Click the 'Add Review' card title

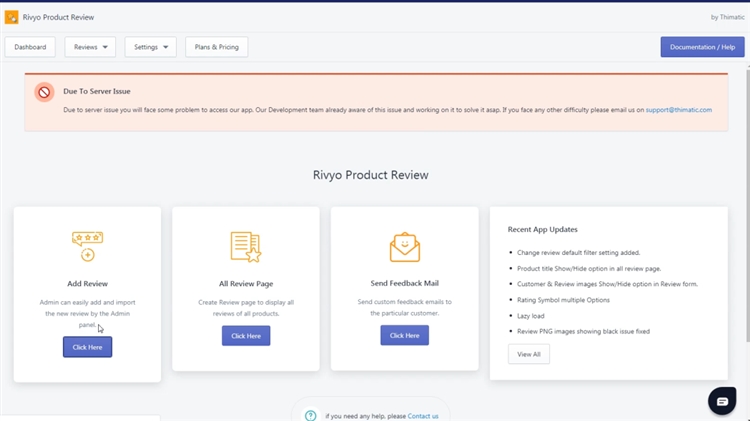click(88, 283)
